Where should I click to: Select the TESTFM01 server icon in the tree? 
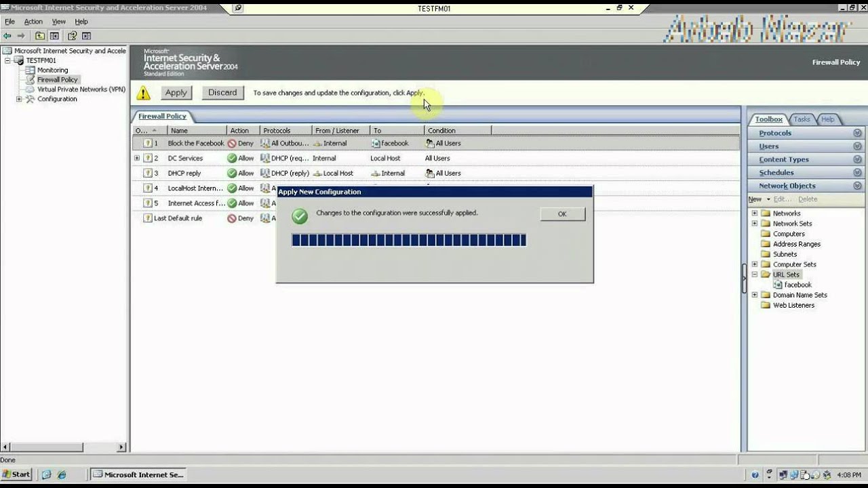(x=19, y=60)
